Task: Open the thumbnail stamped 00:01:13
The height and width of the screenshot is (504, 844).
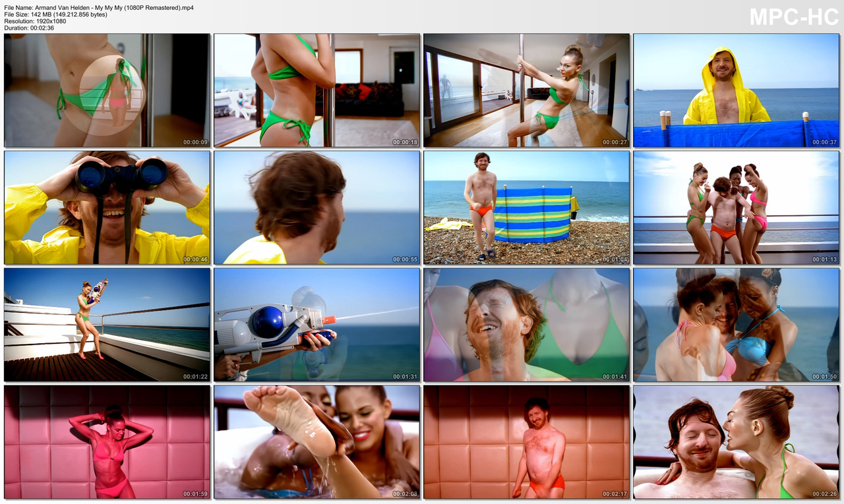Action: [736, 208]
